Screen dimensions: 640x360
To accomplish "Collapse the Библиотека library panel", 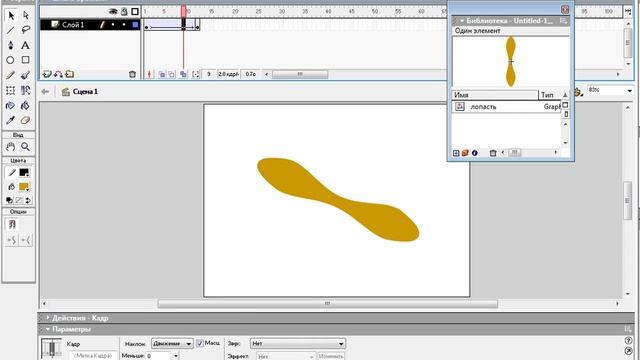I will 462,21.
